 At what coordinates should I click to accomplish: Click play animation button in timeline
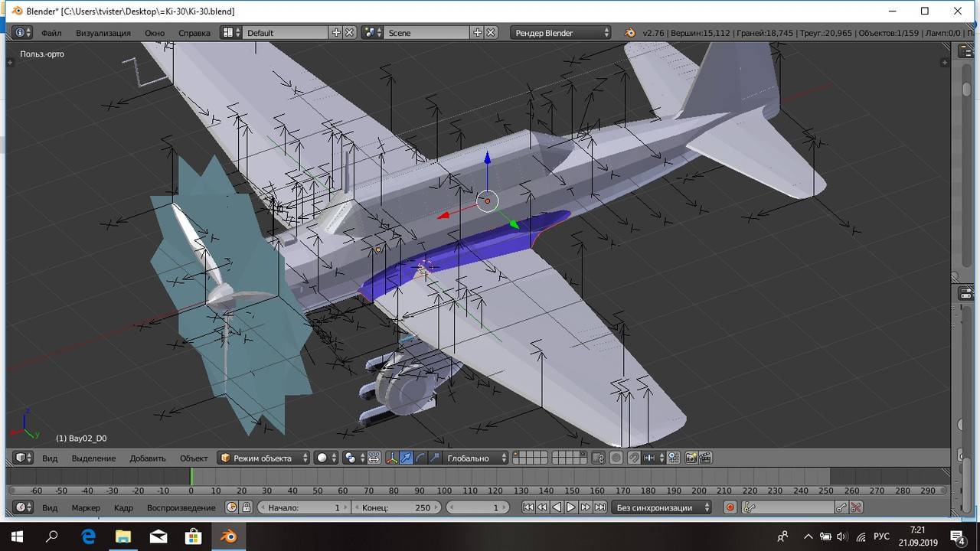coord(571,507)
